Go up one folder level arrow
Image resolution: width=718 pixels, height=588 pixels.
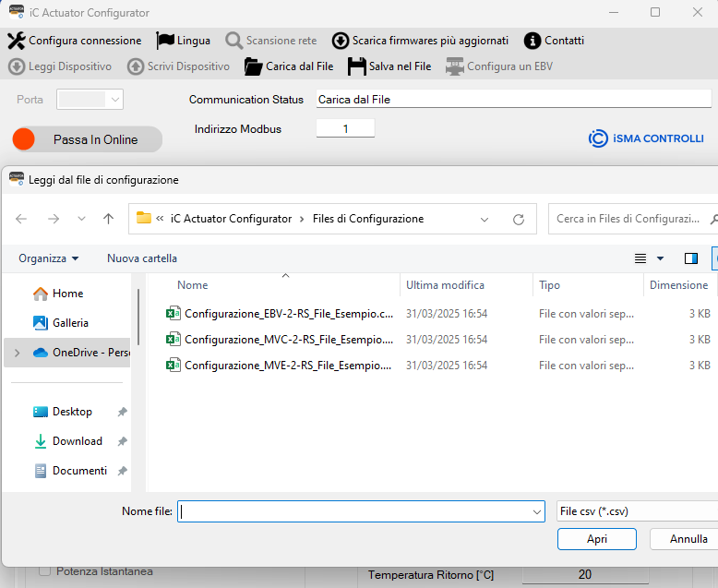(x=109, y=220)
